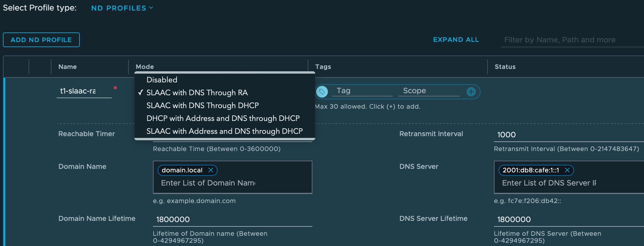
Task: Select SLAAC with DNS Through DHCP
Action: tap(203, 105)
